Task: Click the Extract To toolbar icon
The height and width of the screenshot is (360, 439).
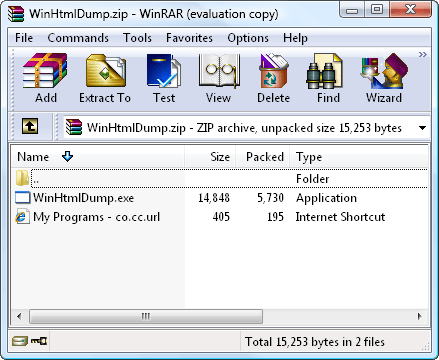Action: pyautogui.click(x=106, y=71)
